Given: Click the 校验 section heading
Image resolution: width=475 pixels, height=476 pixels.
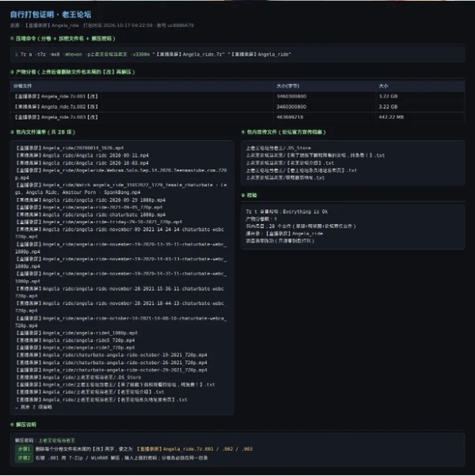Looking at the screenshot, I should coord(249,195).
